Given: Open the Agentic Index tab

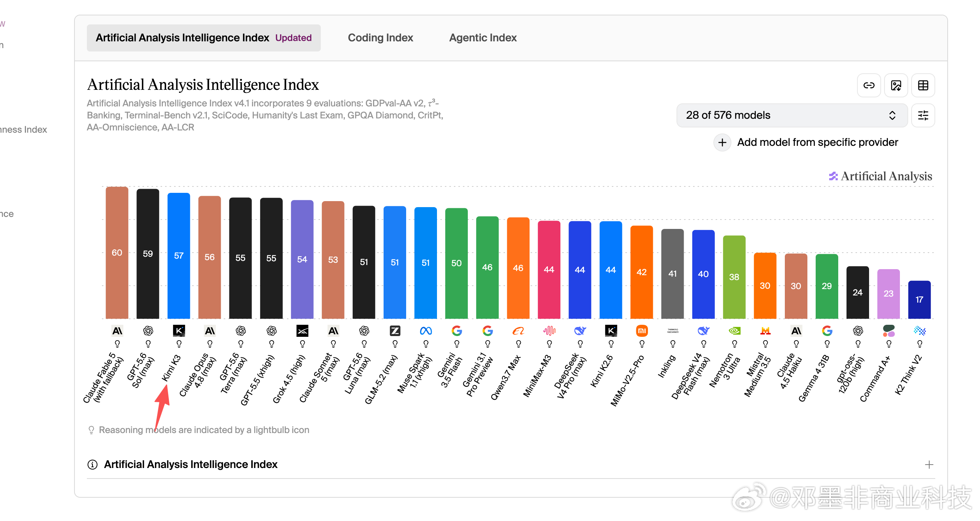Looking at the screenshot, I should pyautogui.click(x=483, y=38).
